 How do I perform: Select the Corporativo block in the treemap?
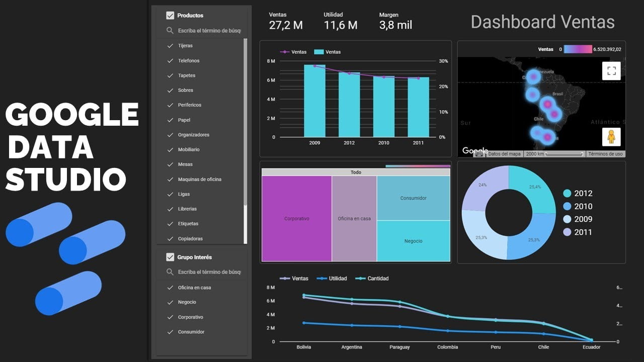click(297, 218)
